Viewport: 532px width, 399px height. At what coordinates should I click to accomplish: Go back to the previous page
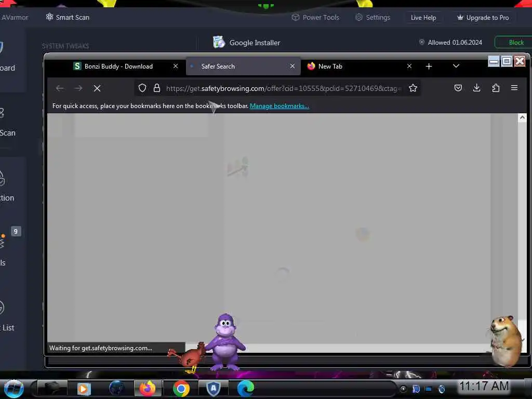tap(60, 88)
